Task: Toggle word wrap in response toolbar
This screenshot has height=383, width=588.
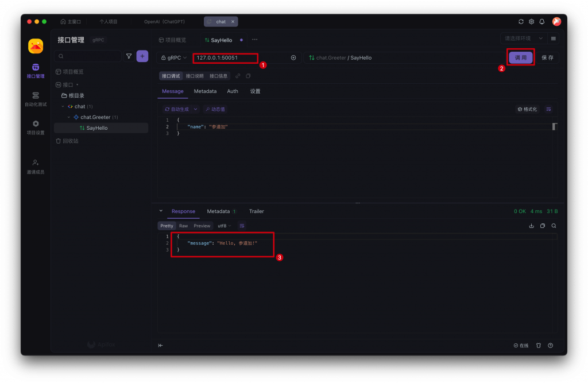Action: [x=242, y=226]
